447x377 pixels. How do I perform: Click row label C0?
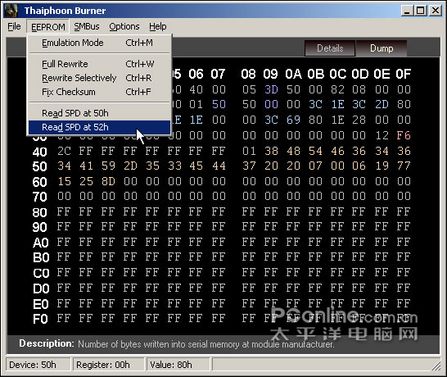[41, 273]
